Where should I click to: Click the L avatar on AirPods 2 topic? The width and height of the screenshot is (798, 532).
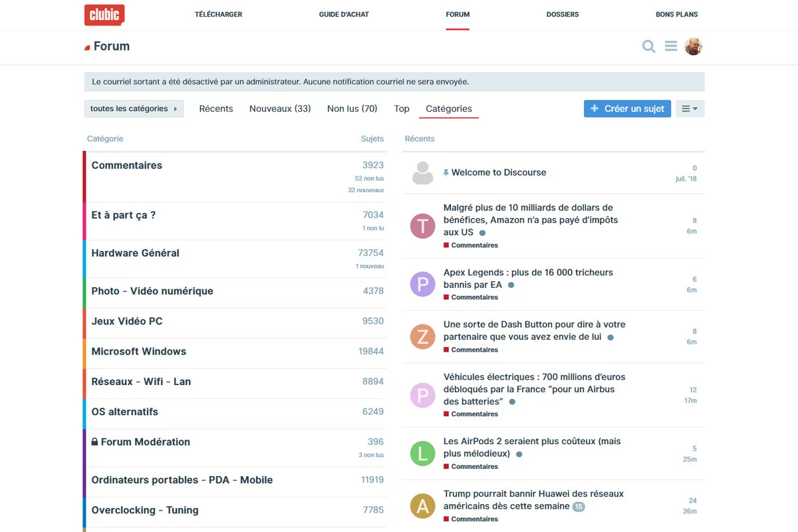[422, 454]
